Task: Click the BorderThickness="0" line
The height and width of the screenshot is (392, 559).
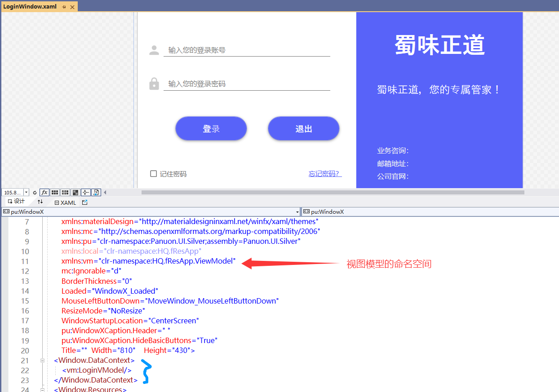Action: [x=97, y=281]
